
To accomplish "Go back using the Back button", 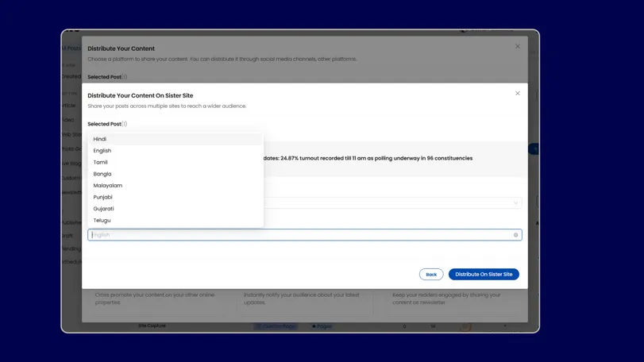I will (x=431, y=274).
